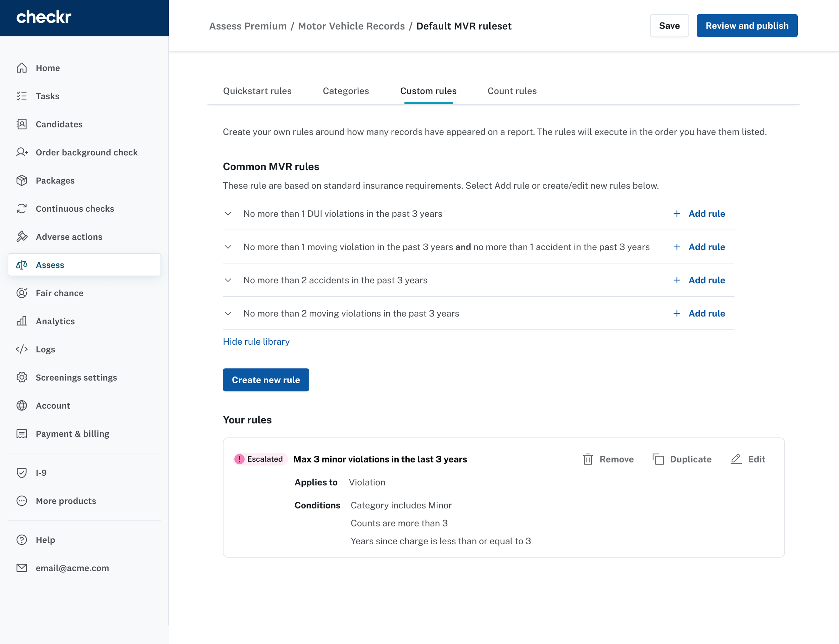This screenshot has height=644, width=839.
Task: Select the Adverse actions gavel icon
Action: 22,237
